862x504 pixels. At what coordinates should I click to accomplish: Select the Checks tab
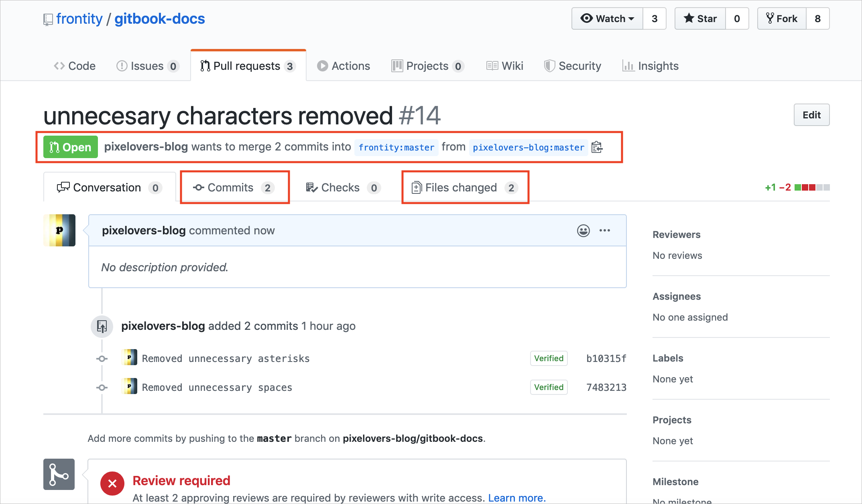point(344,187)
